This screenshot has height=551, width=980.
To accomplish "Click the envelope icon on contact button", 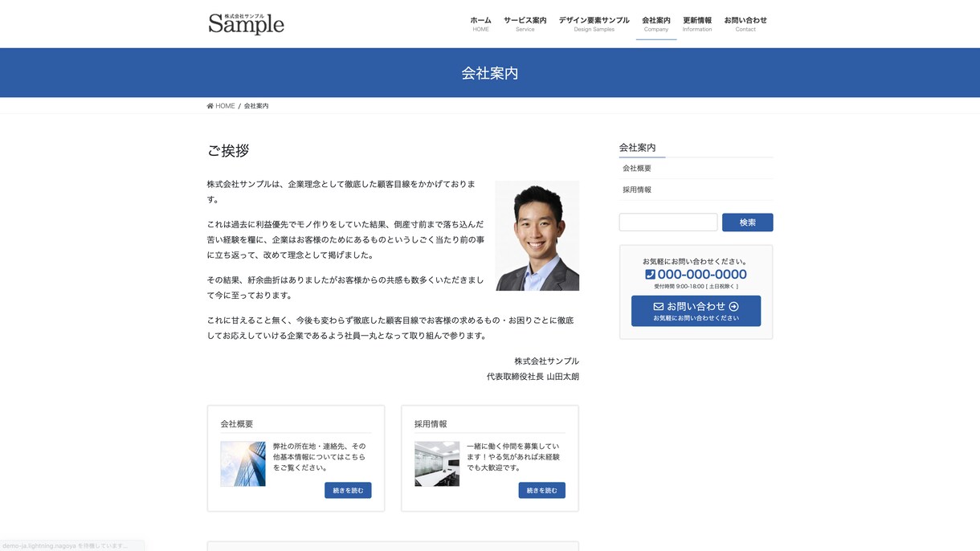I will [658, 306].
